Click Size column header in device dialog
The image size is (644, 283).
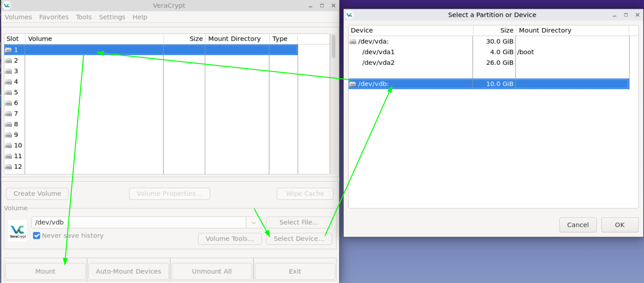[x=494, y=30]
